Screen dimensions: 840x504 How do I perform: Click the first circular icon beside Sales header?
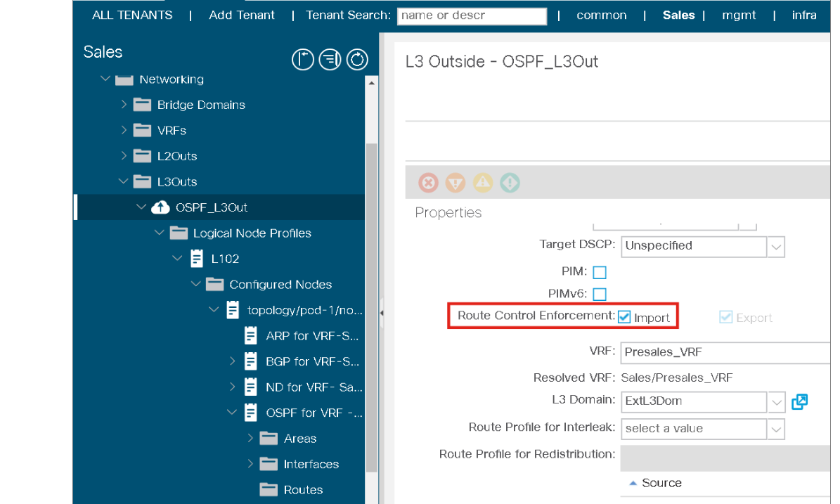coord(302,60)
